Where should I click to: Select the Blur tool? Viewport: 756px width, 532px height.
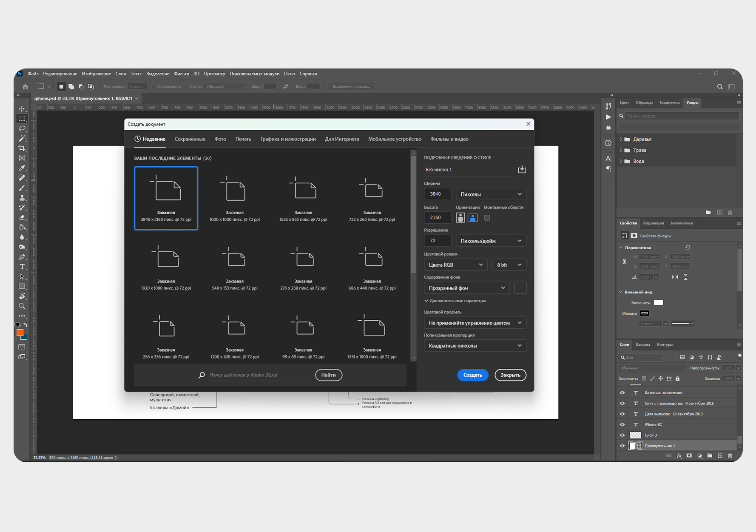[x=22, y=237]
